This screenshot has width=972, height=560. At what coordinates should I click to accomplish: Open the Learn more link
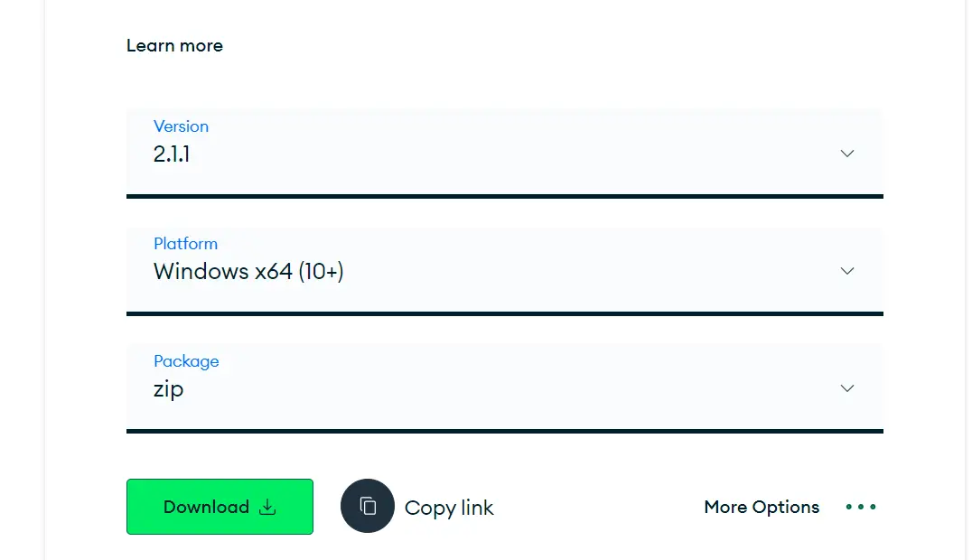174,45
